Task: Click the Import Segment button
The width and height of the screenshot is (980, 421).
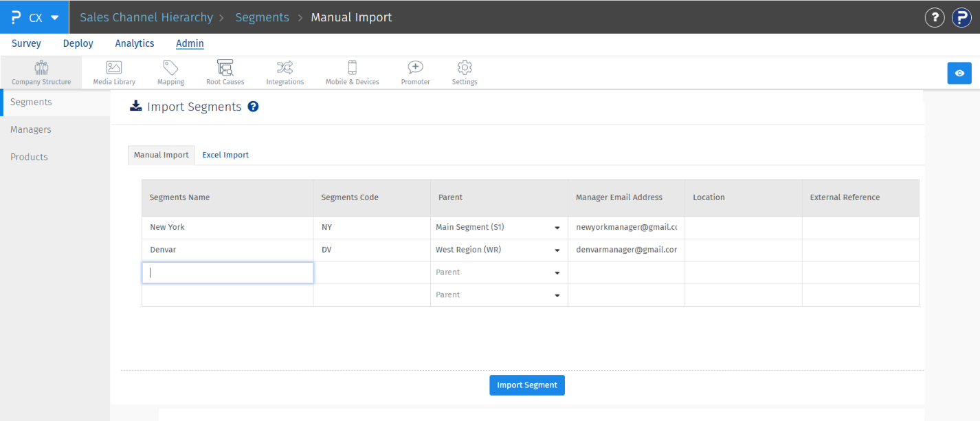Action: tap(526, 385)
